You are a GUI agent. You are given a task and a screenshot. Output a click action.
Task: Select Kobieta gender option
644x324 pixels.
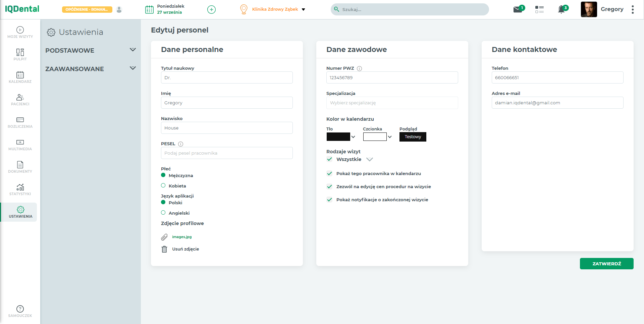click(x=163, y=185)
